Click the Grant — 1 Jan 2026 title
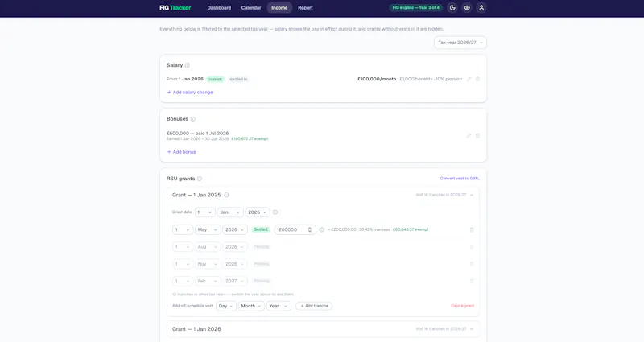This screenshot has height=342, width=644. [x=196, y=329]
